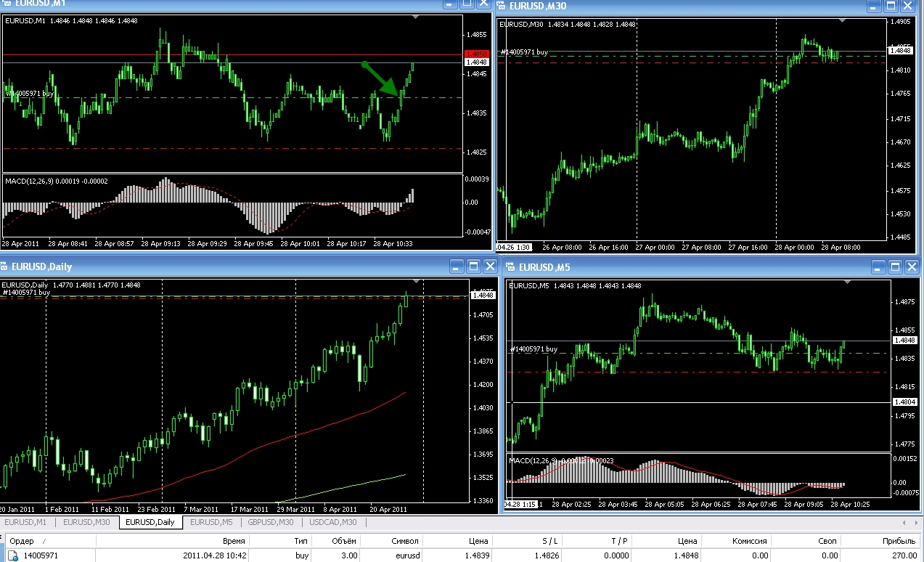The height and width of the screenshot is (562, 924).
Task: Open the USDCAD,M30 chart tab
Action: (332, 522)
